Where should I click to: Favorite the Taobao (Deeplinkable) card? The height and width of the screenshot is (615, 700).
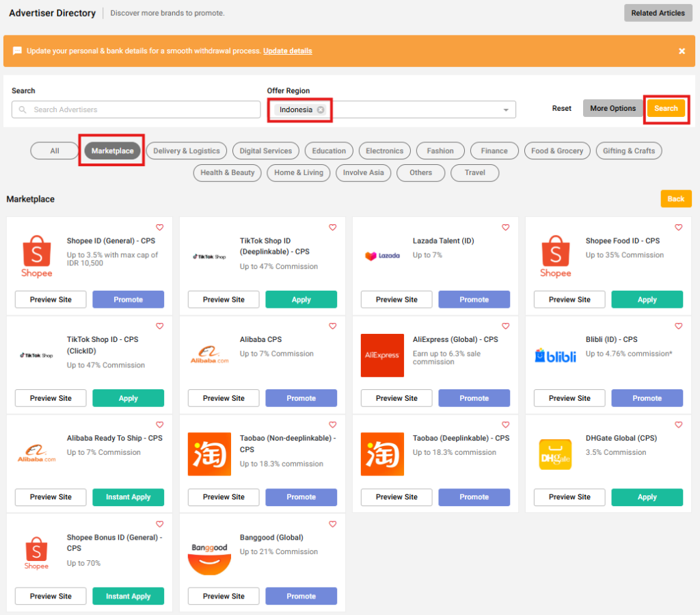[506, 425]
